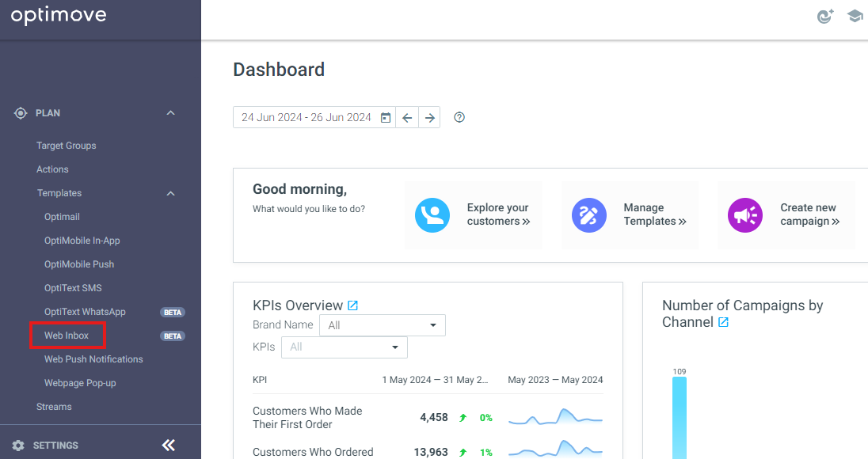Open Web Push Notifications templates

93,359
